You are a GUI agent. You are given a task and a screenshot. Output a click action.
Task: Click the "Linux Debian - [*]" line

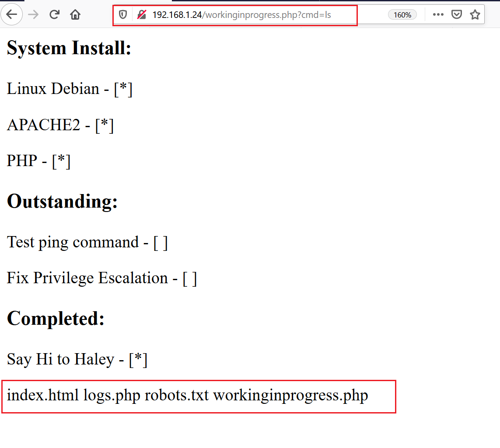point(70,89)
